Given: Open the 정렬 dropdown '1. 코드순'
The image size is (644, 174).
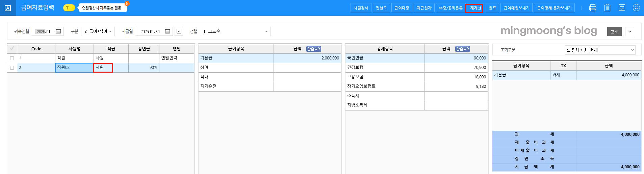Looking at the screenshot, I should coord(235,31).
